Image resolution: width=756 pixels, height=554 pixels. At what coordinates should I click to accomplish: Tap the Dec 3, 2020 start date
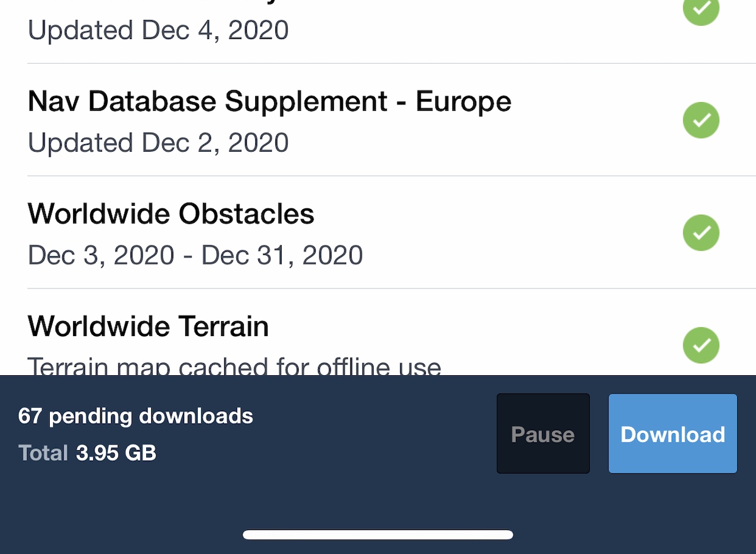pos(101,255)
